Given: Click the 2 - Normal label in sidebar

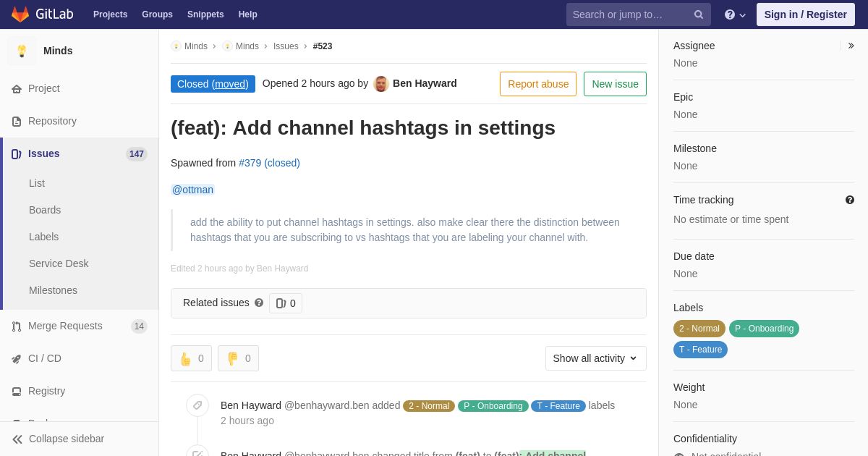Looking at the screenshot, I should coord(699,329).
